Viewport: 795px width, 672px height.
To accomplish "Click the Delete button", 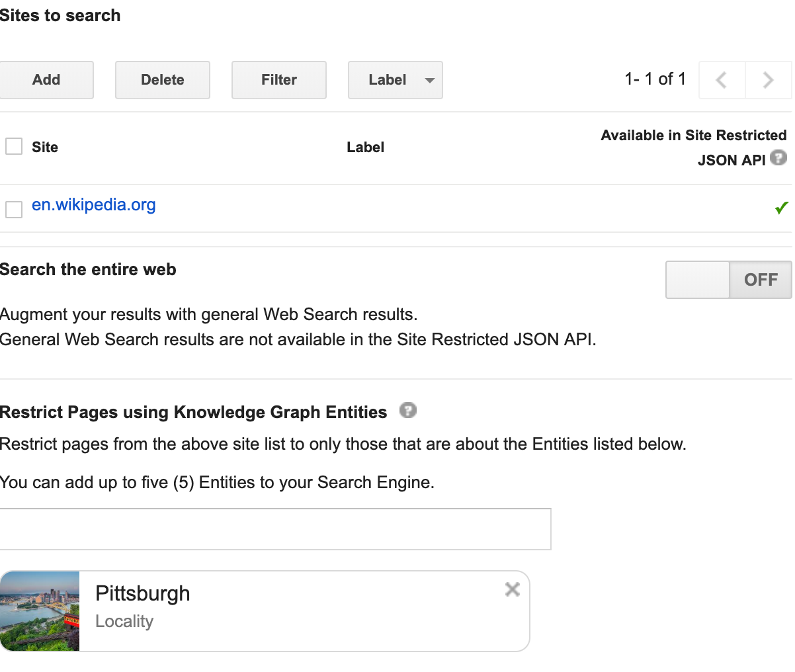I will tap(163, 80).
